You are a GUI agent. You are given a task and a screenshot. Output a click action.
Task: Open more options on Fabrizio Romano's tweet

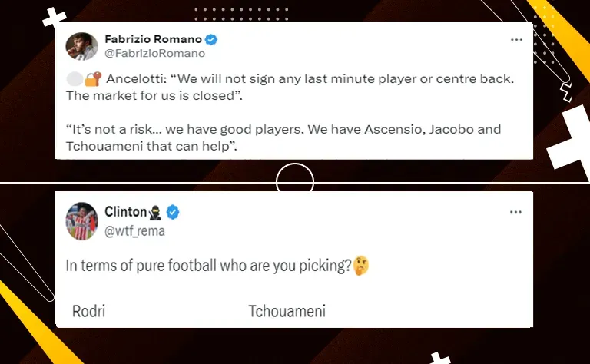click(516, 38)
